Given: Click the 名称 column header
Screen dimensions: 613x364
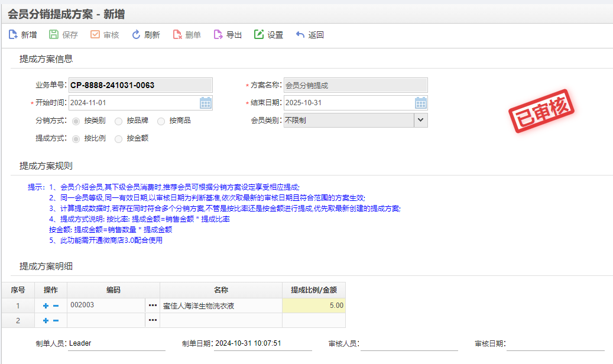Looking at the screenshot, I should [x=221, y=290].
